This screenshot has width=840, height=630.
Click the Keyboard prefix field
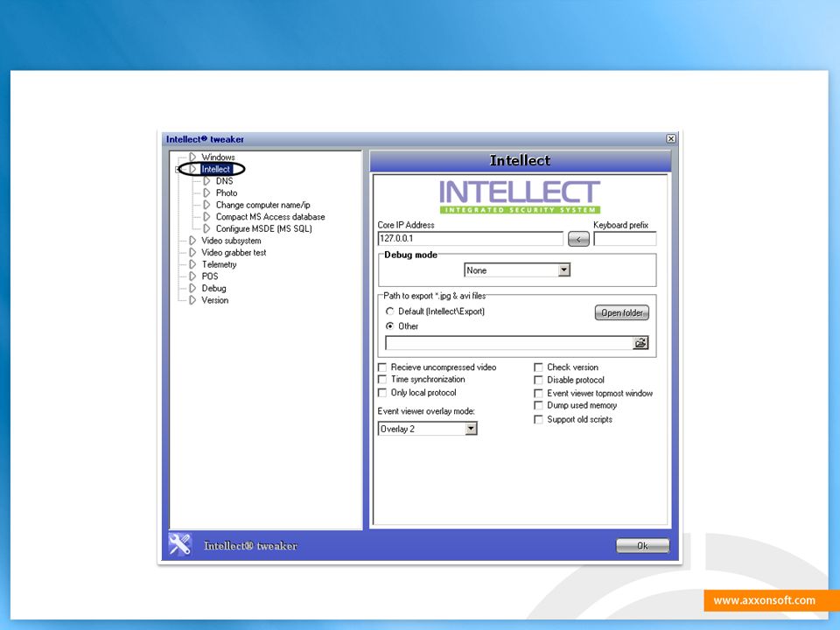(625, 239)
